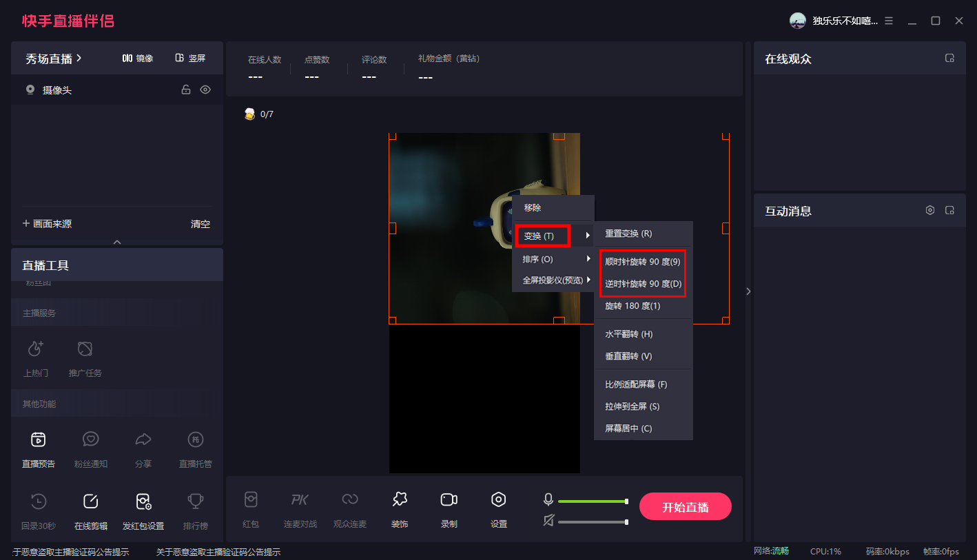Mute the microphone icon
Viewport: 977px width, 560px height.
pyautogui.click(x=548, y=499)
